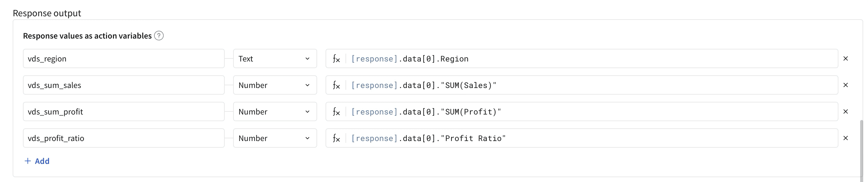
Task: Open the Text type dropdown for vds_region
Action: 275,58
